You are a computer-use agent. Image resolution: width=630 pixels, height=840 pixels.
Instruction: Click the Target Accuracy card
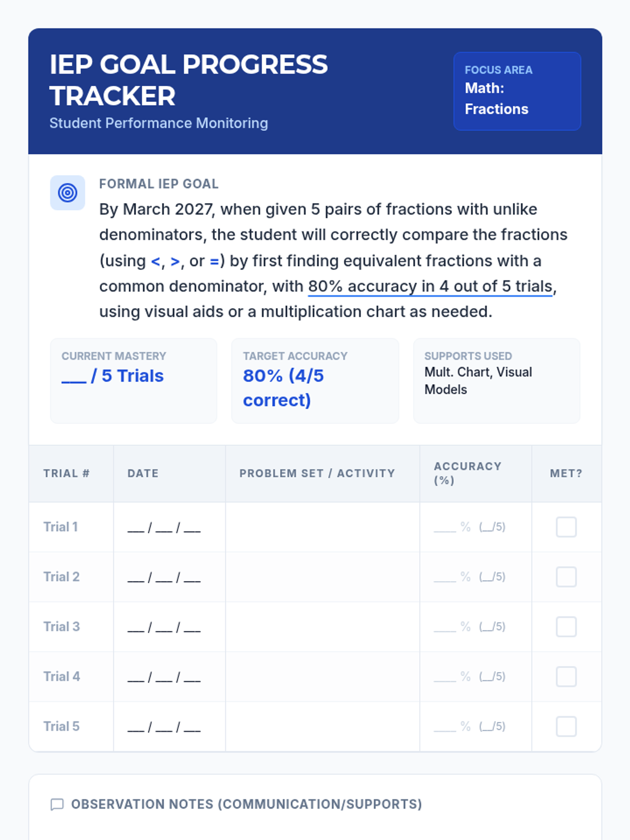(315, 381)
